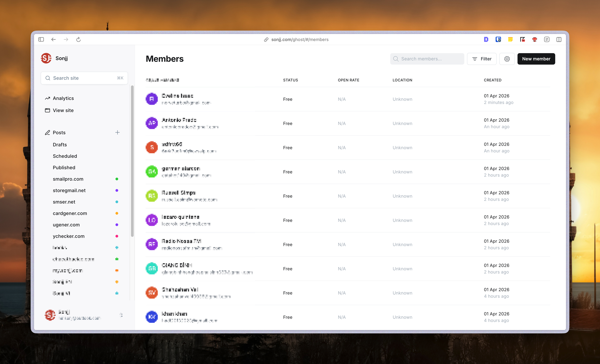Image resolution: width=600 pixels, height=364 pixels.
Task: Select the Analytics icon in the sidebar
Action: click(47, 98)
